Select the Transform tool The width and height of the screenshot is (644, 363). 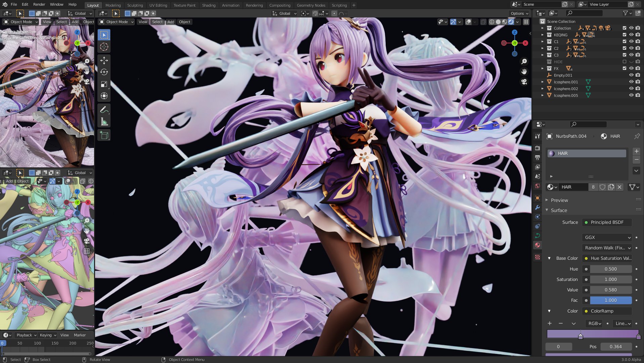(x=104, y=96)
